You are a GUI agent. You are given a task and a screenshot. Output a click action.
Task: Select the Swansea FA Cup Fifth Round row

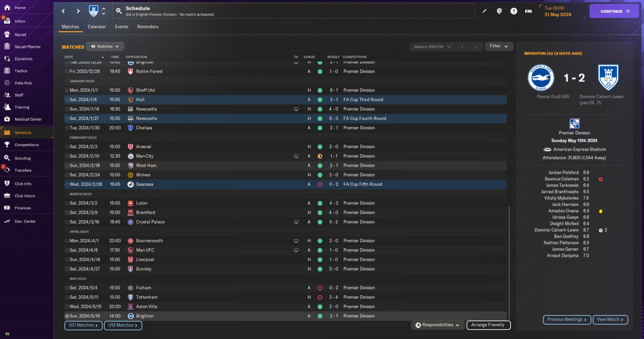coord(285,184)
